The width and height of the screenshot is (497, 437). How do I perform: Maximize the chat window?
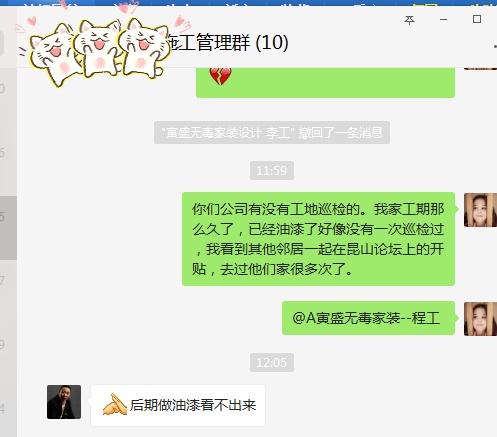coord(477,19)
